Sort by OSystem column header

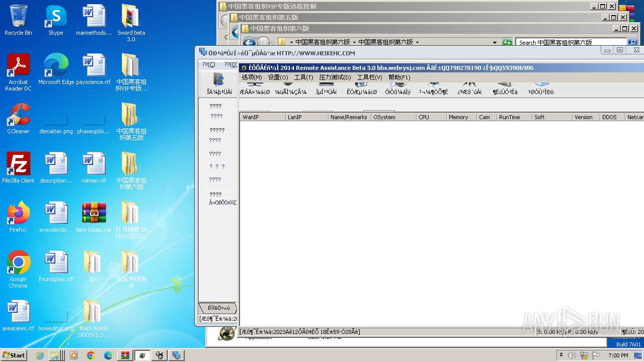click(x=393, y=117)
